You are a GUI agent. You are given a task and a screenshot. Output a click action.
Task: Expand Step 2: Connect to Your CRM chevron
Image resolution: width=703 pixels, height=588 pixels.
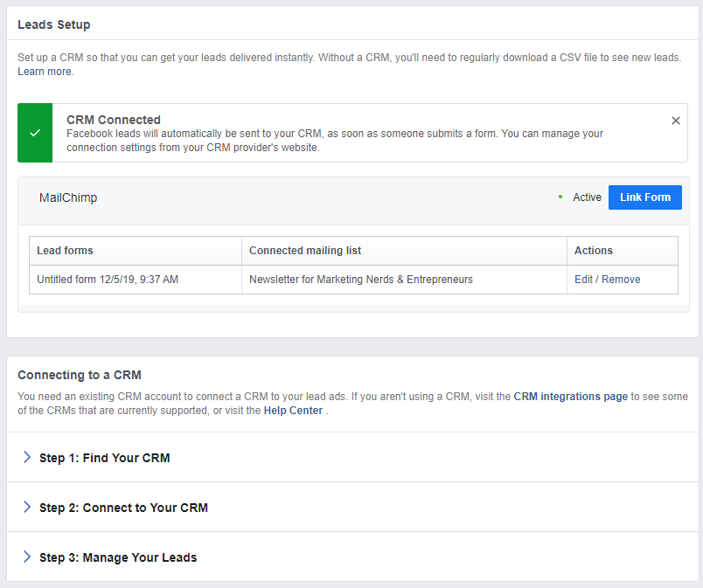click(x=27, y=507)
